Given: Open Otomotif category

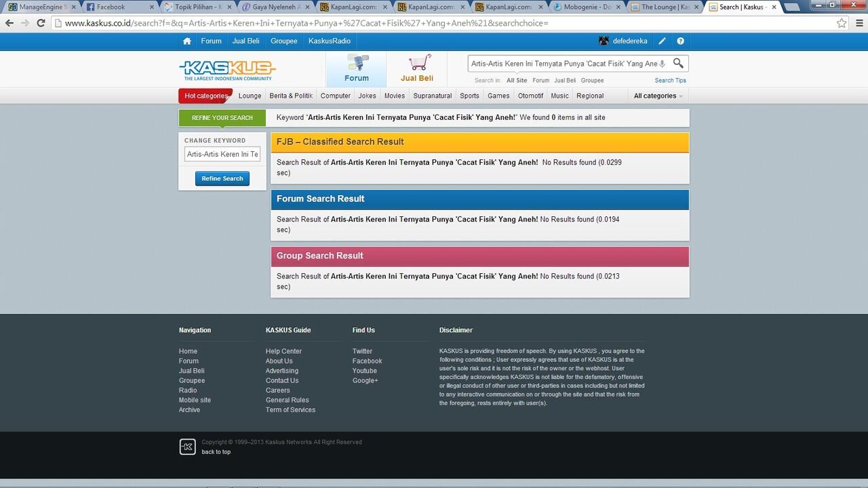Looking at the screenshot, I should coord(530,96).
